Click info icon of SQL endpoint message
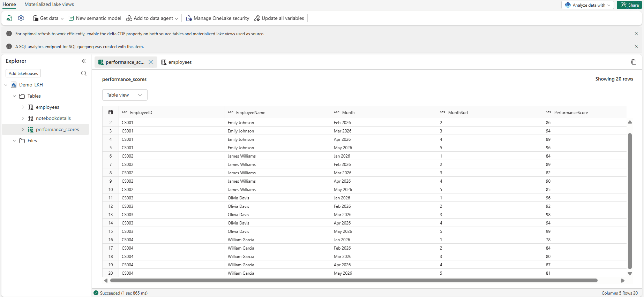Image resolution: width=644 pixels, height=297 pixels. (x=9, y=46)
